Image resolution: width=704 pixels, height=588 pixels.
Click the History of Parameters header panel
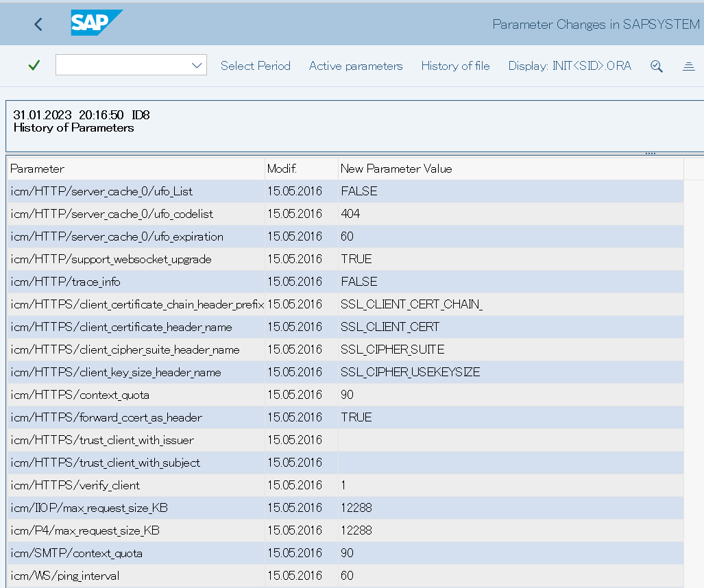coord(343,123)
